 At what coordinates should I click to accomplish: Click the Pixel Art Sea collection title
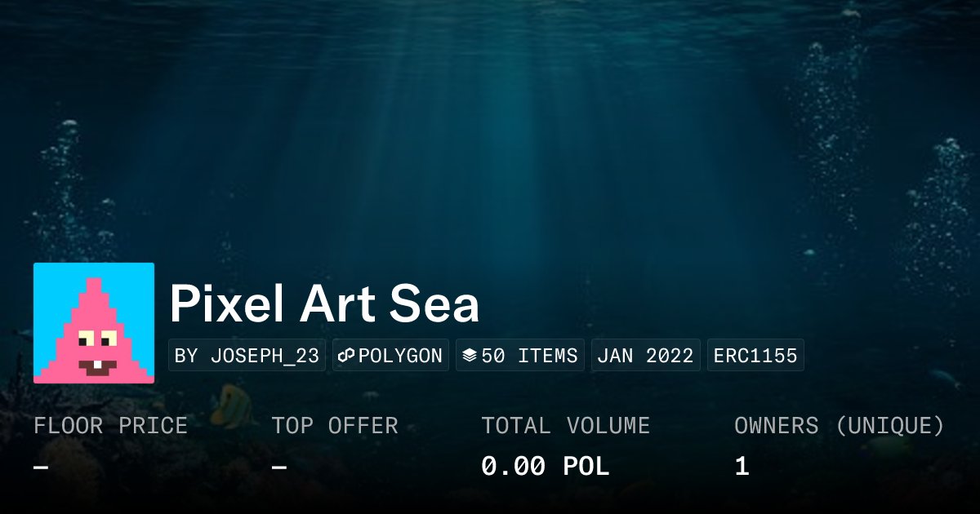click(324, 304)
